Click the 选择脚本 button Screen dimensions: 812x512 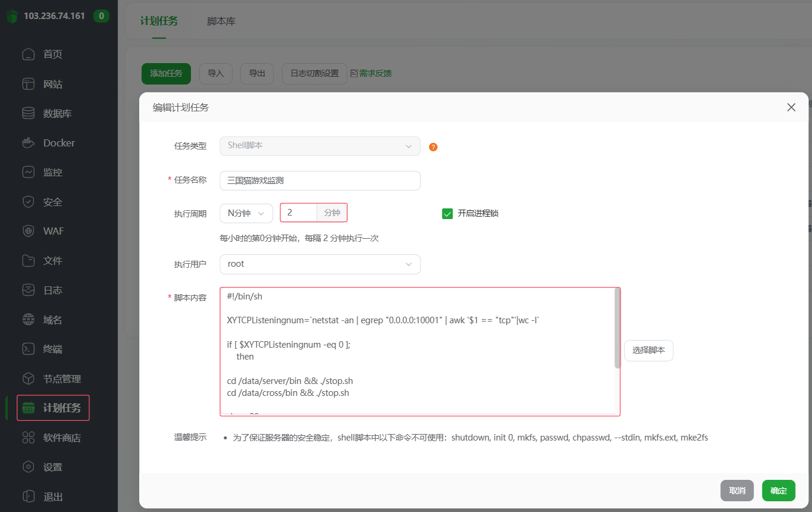point(648,351)
